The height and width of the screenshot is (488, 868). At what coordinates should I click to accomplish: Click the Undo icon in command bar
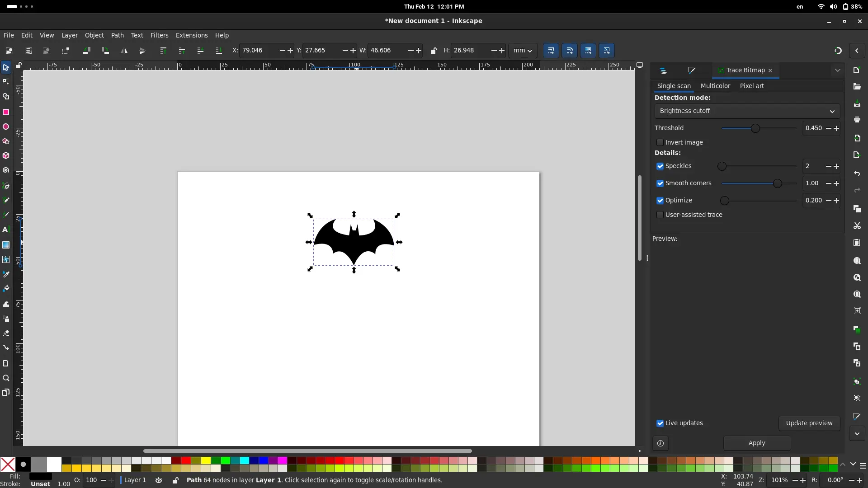coord(857,174)
